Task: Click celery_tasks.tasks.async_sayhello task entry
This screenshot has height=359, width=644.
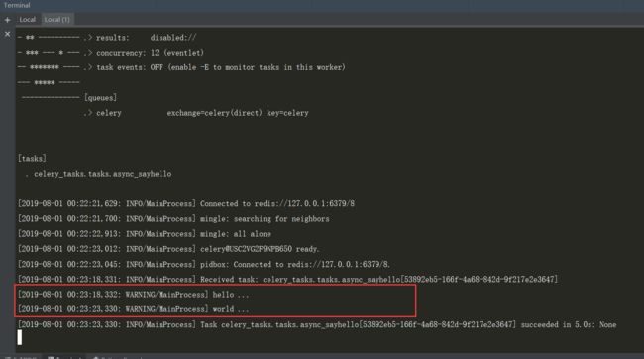Action: pyautogui.click(x=103, y=174)
